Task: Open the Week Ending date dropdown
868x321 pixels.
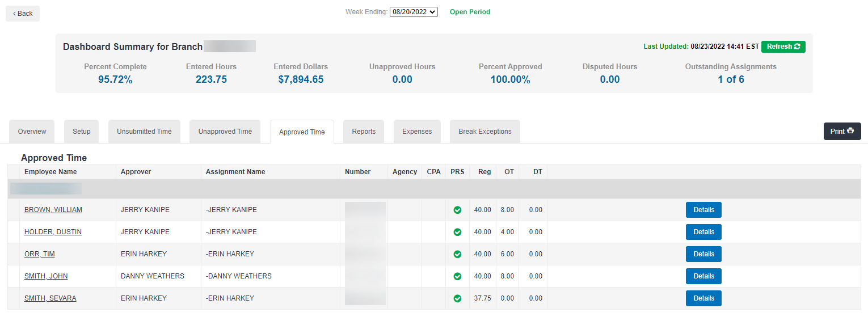Action: coord(414,12)
